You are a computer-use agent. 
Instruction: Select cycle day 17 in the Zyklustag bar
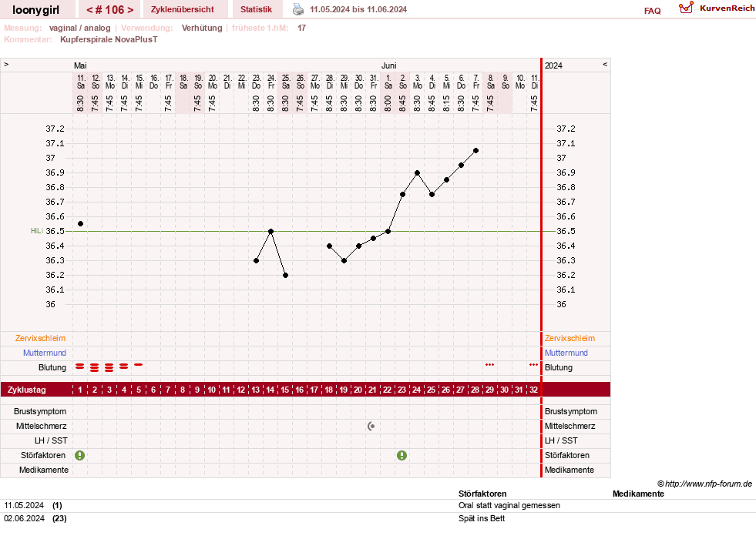tap(314, 390)
